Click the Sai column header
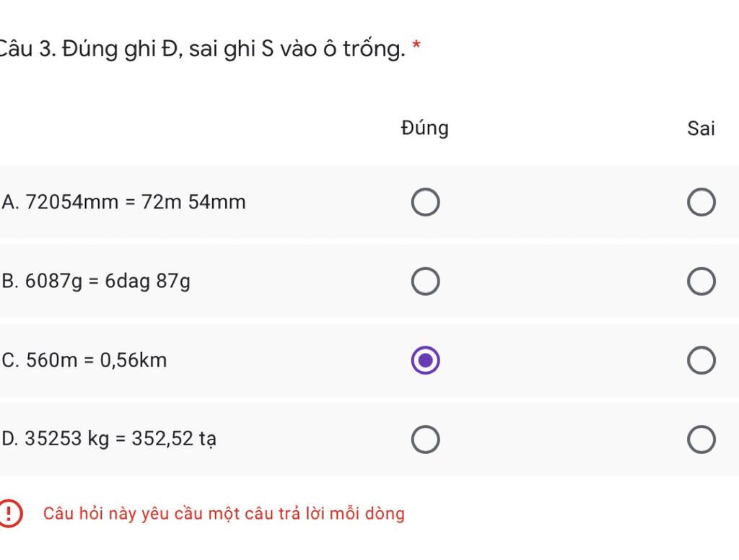 (x=701, y=128)
